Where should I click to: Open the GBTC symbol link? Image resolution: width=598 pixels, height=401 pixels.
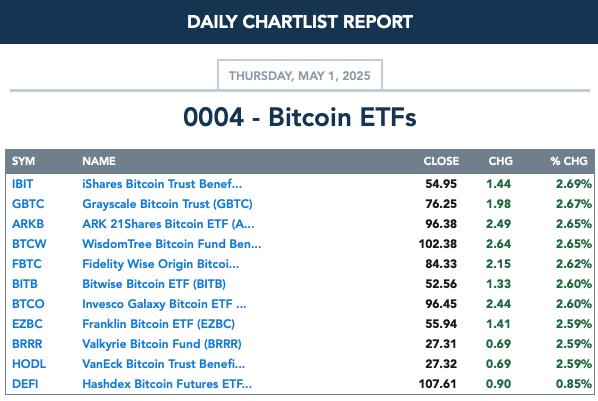(x=28, y=204)
